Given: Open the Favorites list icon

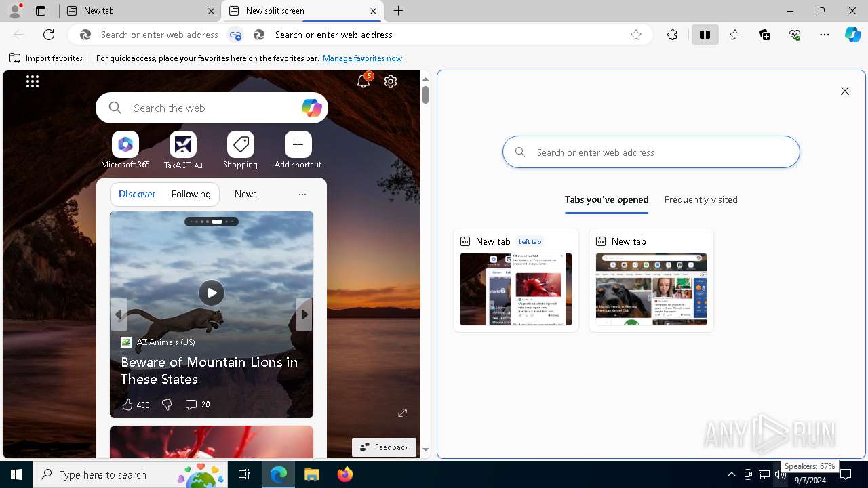Looking at the screenshot, I should (735, 35).
